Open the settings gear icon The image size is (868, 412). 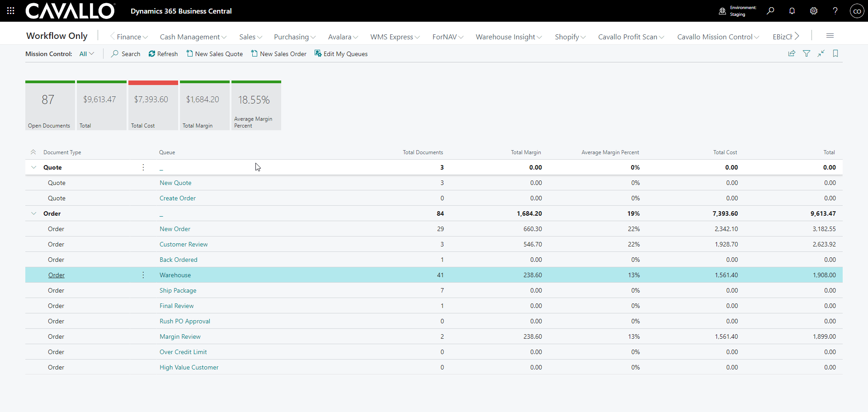click(x=814, y=11)
